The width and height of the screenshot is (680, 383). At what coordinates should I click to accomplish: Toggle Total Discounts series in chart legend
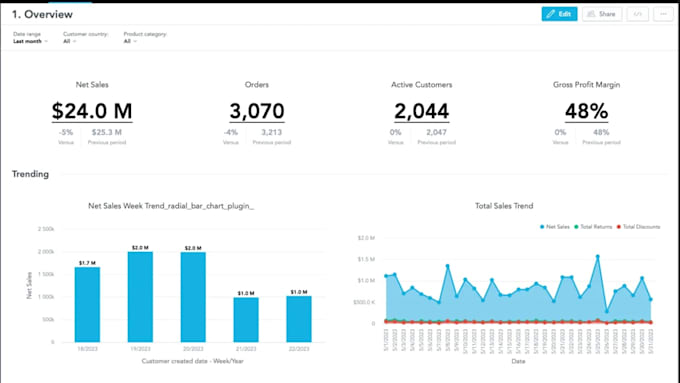[x=638, y=227]
